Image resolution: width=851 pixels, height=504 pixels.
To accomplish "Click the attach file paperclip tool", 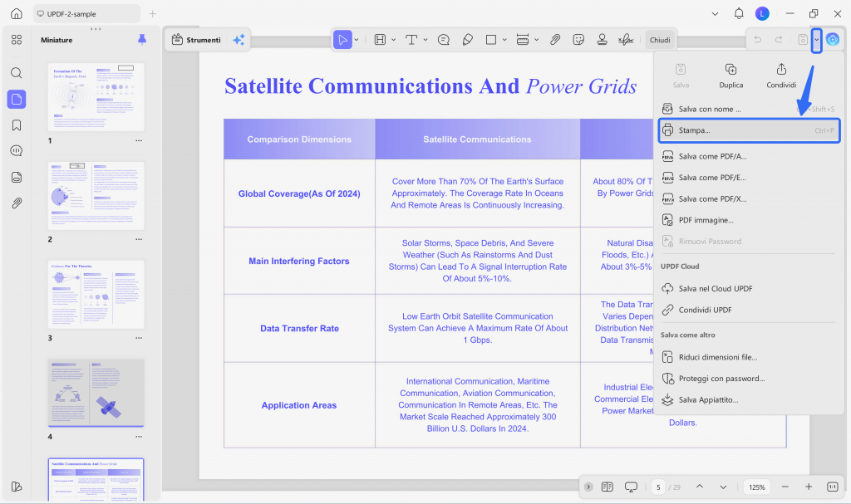I will pos(554,40).
